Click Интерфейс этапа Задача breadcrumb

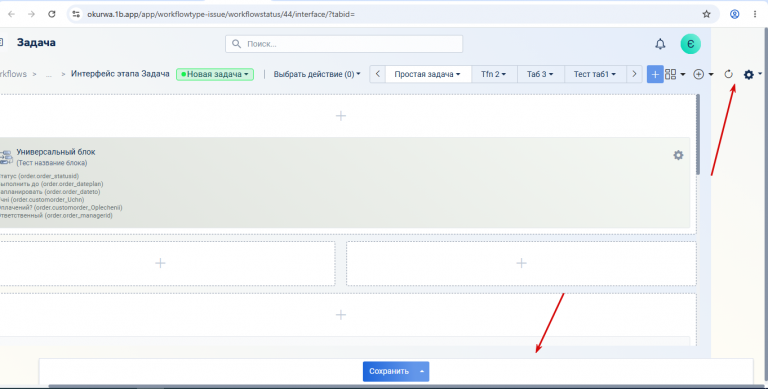120,74
